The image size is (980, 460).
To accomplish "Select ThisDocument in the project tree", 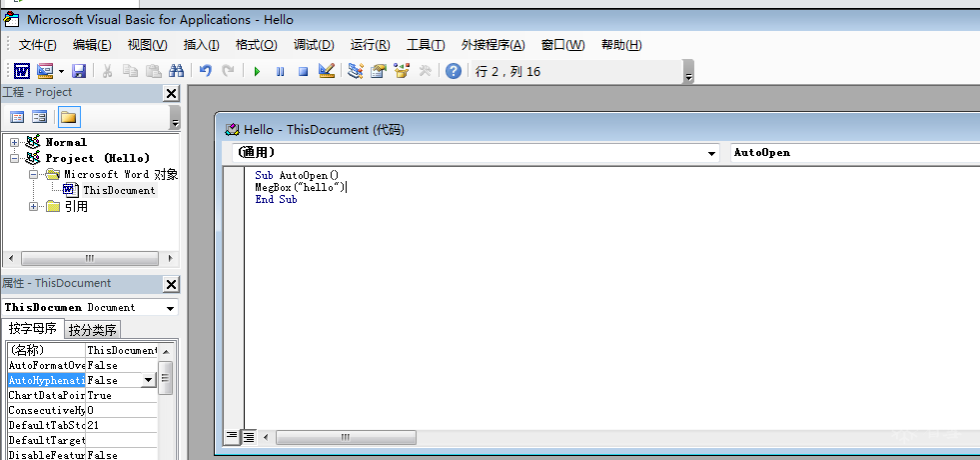I will point(119,190).
